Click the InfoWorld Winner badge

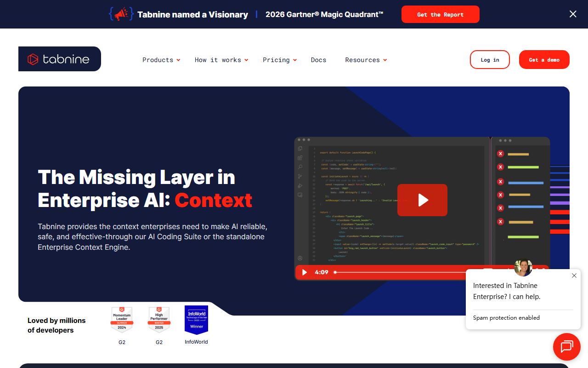pyautogui.click(x=196, y=320)
